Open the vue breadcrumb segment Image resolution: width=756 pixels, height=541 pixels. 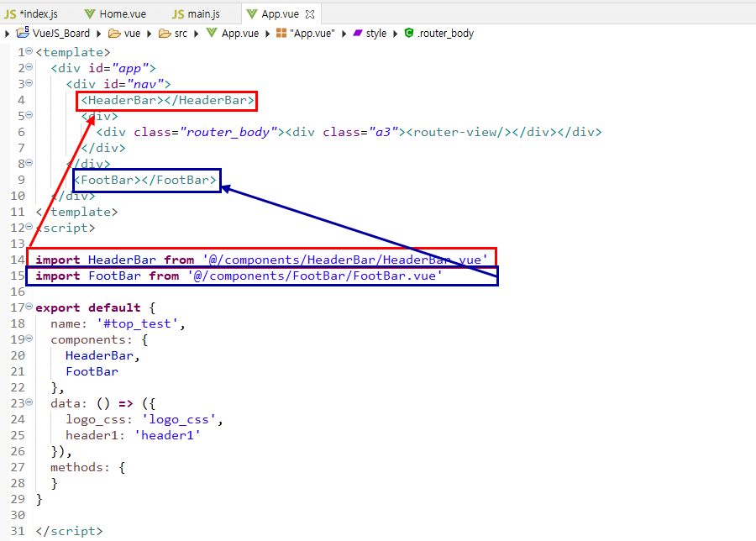coord(132,34)
